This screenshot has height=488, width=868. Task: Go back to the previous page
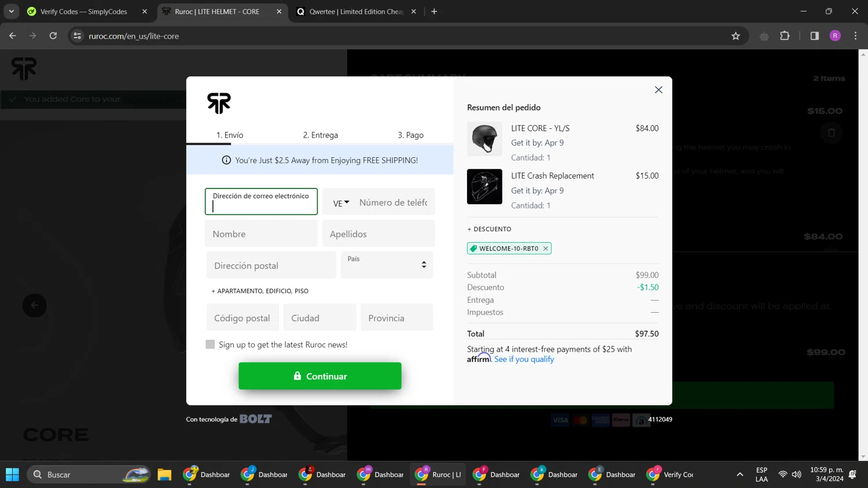click(x=13, y=36)
